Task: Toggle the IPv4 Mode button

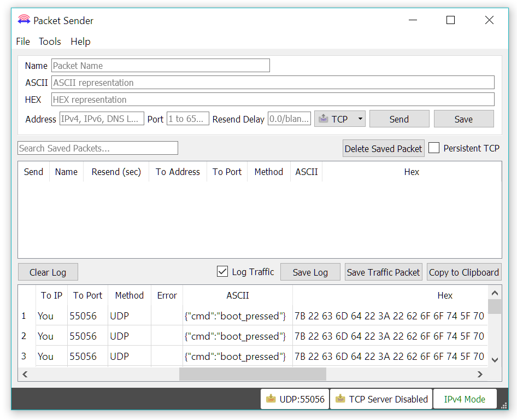Action: [465, 399]
